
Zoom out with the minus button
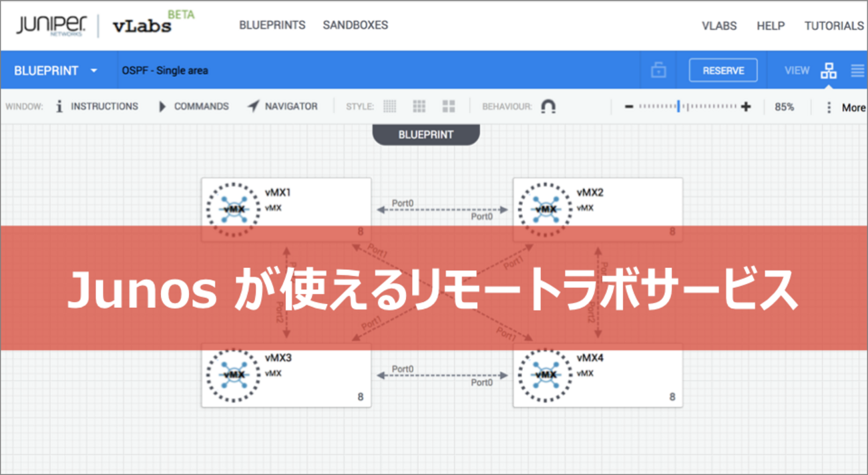pos(628,107)
